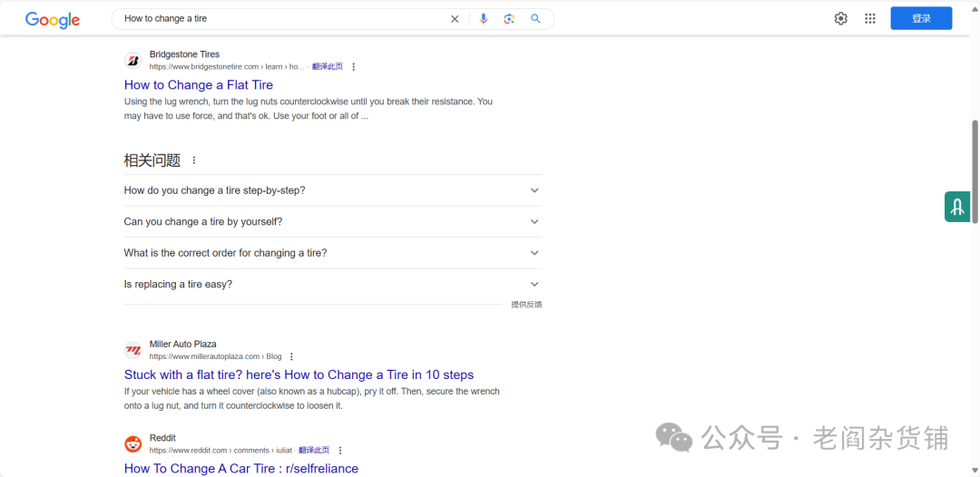Open Stuck with a flat tire link
Image resolution: width=980 pixels, height=477 pixels.
(299, 375)
